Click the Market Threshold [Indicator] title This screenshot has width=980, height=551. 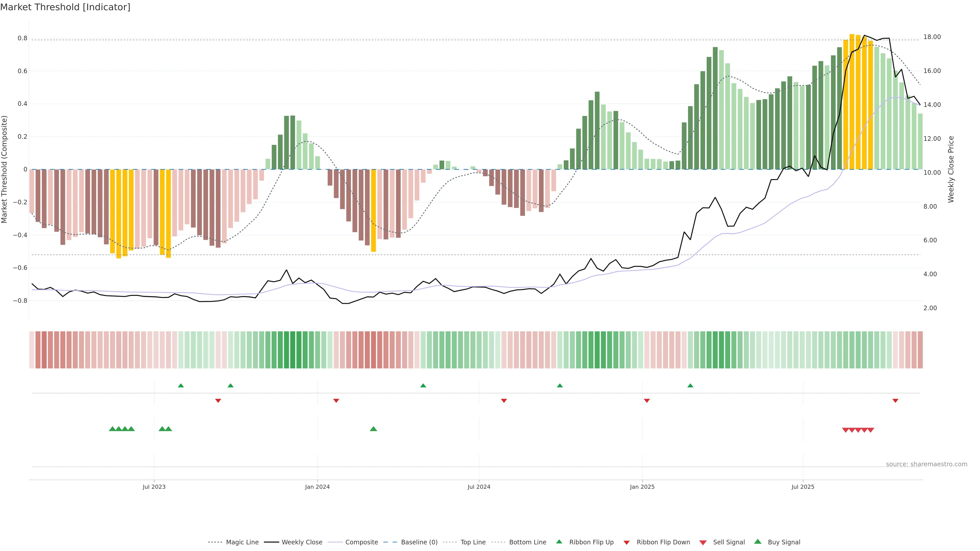(x=65, y=7)
